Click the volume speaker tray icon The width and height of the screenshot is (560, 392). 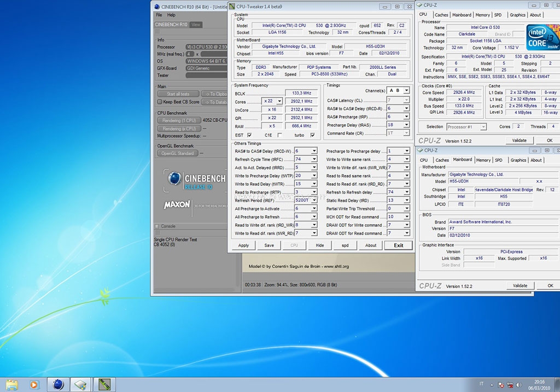(x=519, y=385)
